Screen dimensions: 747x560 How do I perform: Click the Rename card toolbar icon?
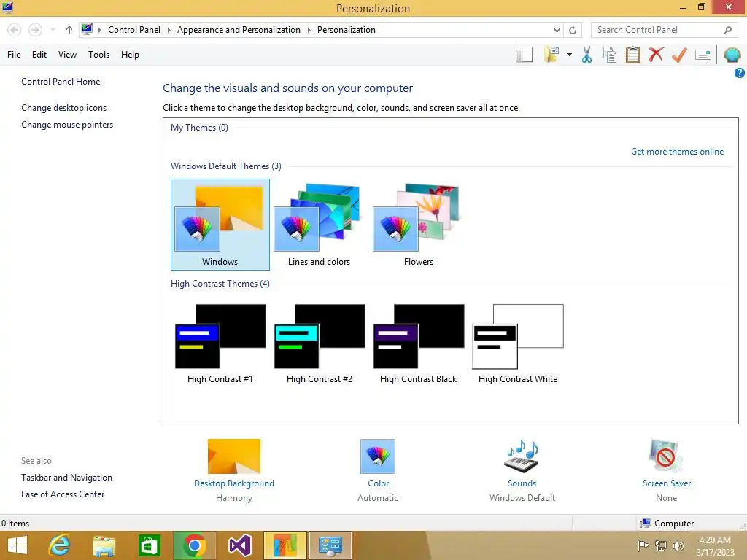click(703, 55)
